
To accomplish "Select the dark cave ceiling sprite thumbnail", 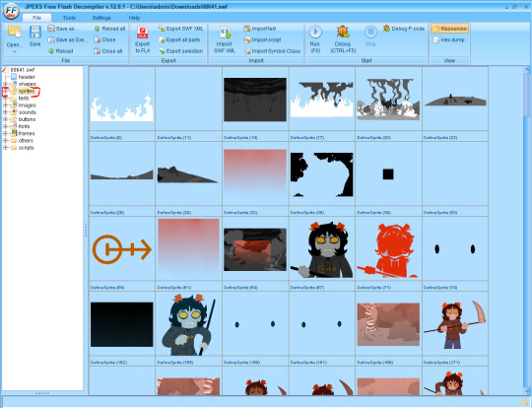I will tap(255, 100).
